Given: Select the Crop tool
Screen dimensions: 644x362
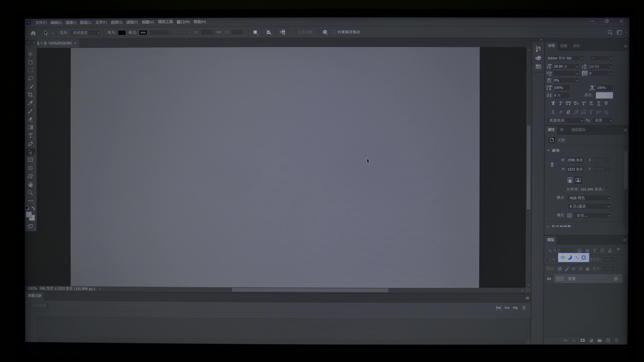Looking at the screenshot, I should (x=31, y=95).
